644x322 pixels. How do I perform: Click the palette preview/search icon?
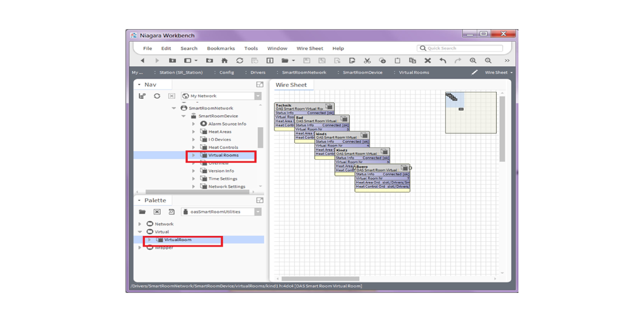(x=172, y=212)
